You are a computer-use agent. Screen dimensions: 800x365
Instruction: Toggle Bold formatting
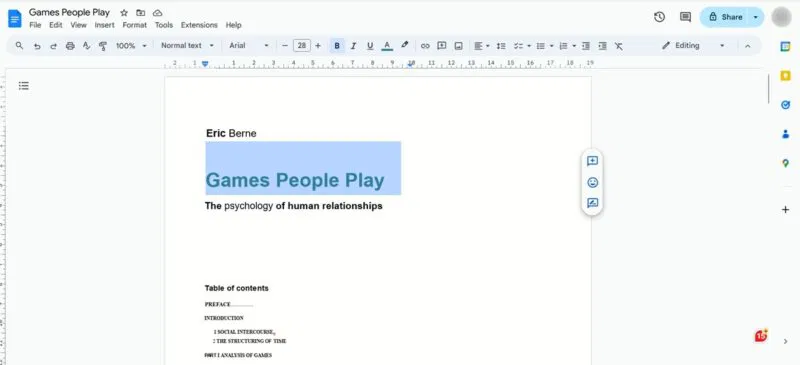click(x=337, y=46)
